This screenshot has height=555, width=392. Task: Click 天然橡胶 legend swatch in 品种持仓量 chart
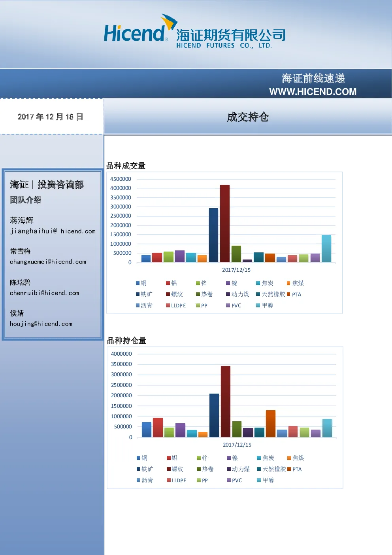[259, 469]
